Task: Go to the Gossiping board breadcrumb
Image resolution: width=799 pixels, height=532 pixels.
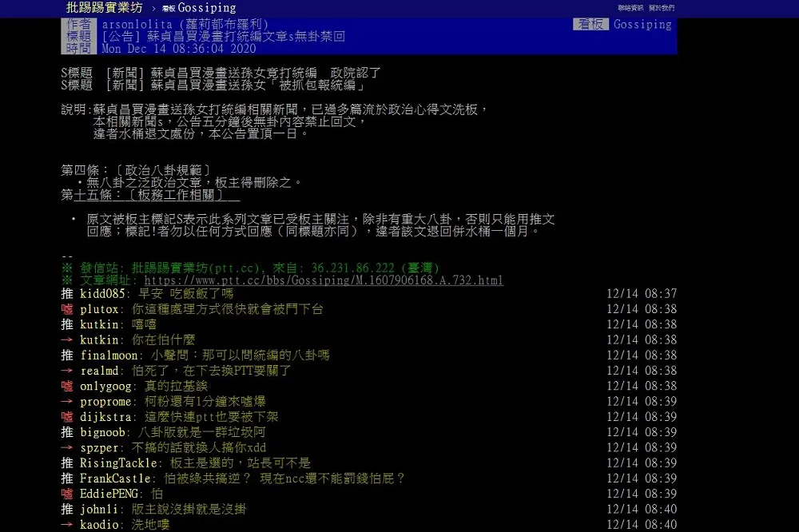Action: coord(199,8)
